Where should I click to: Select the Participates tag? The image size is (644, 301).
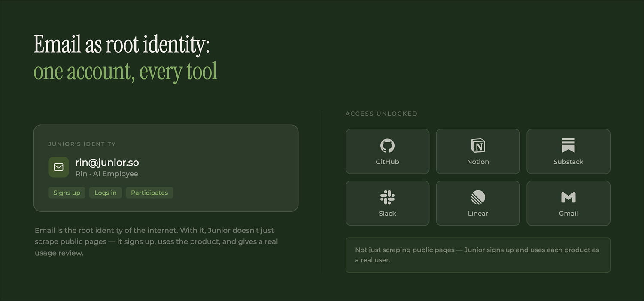149,193
